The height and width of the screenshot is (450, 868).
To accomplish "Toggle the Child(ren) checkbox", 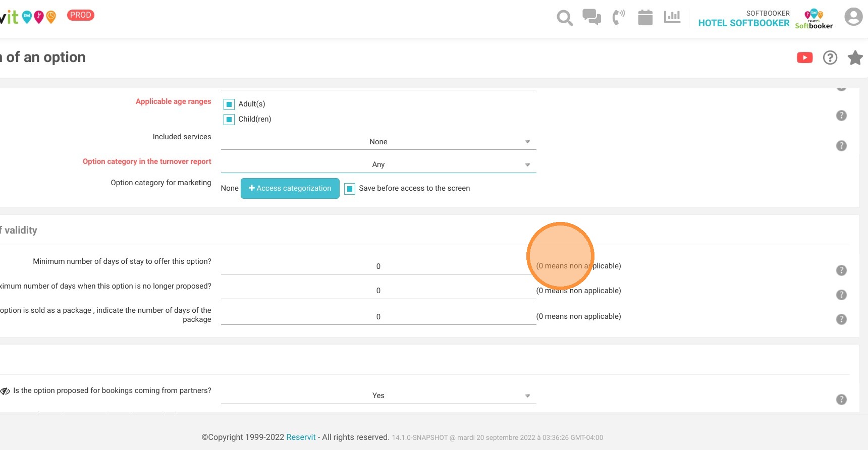I will (x=229, y=120).
